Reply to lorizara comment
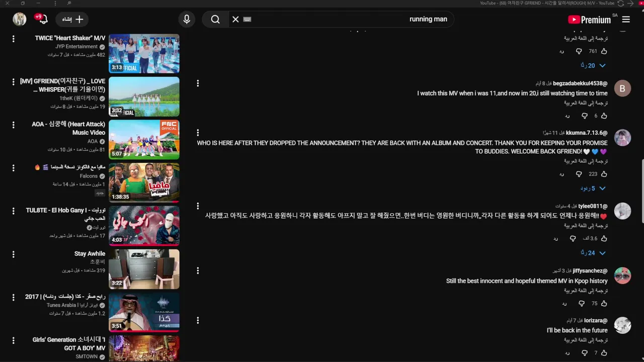Image resolution: width=644 pixels, height=362 pixels. (x=567, y=353)
